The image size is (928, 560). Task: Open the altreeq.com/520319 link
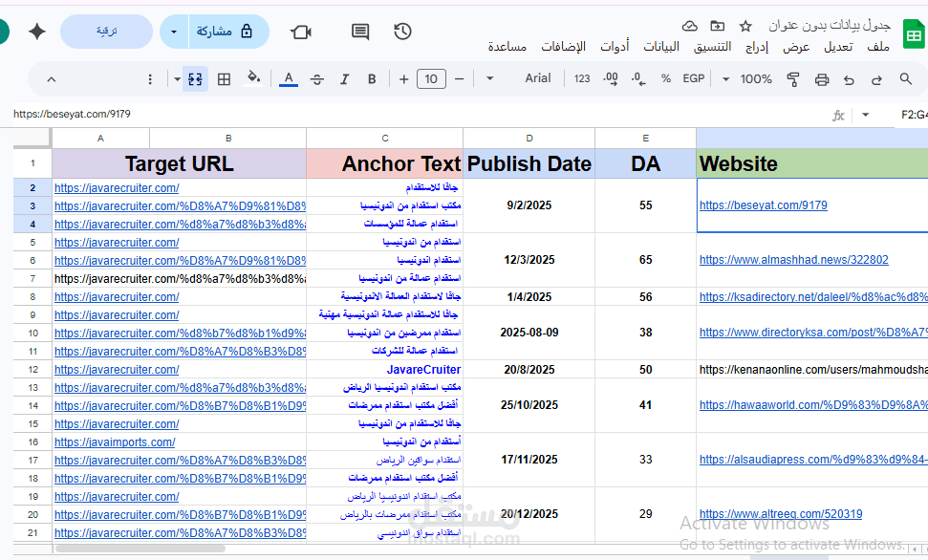(781, 514)
